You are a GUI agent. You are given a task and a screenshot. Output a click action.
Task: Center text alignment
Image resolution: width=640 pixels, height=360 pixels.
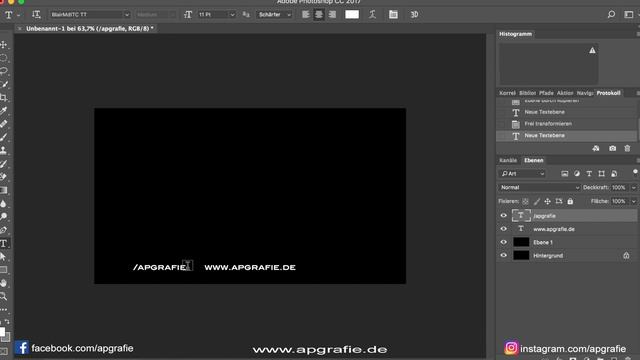click(x=319, y=15)
